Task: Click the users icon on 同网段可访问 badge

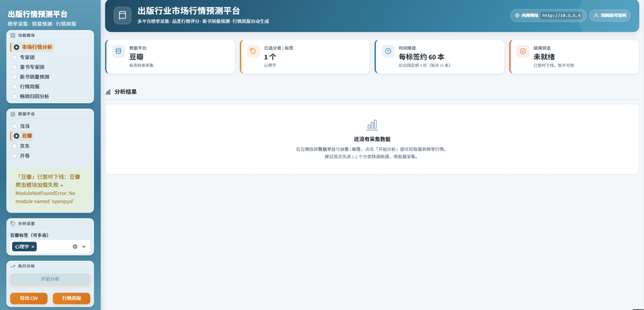Action: pyautogui.click(x=597, y=15)
